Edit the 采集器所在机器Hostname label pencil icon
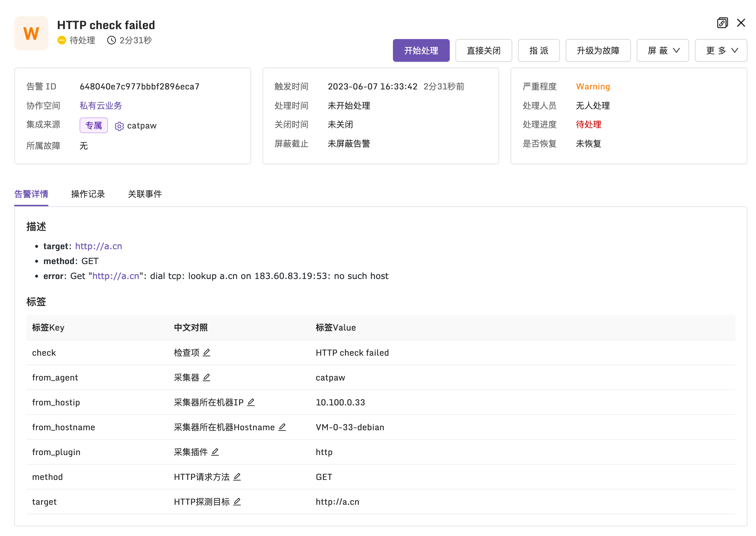756x536 pixels. coord(282,427)
